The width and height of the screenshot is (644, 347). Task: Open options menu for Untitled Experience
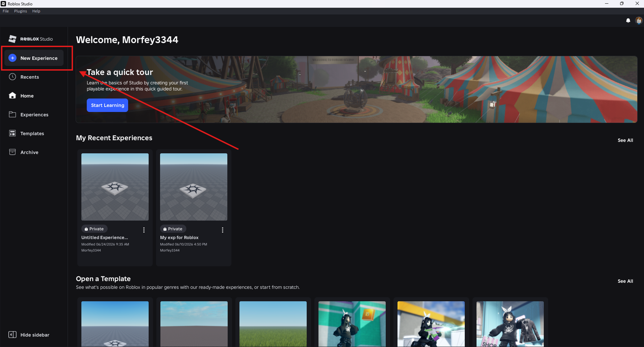point(144,230)
